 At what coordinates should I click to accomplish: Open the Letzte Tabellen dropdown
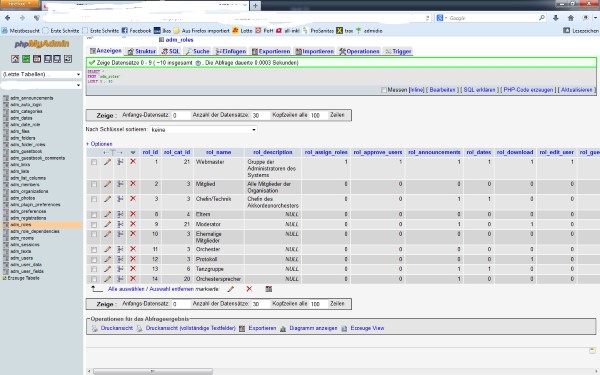point(41,74)
